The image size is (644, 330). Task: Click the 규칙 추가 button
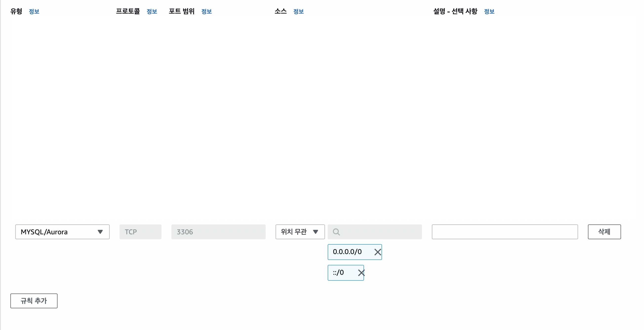34,301
